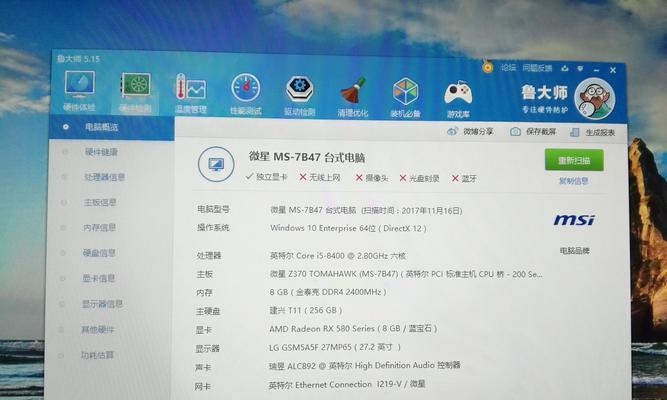Click the 保存截屏 label
The height and width of the screenshot is (400, 667).
(541, 132)
